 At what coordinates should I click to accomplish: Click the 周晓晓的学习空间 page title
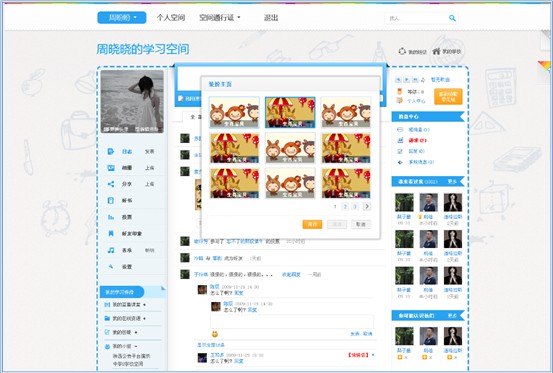pyautogui.click(x=142, y=49)
